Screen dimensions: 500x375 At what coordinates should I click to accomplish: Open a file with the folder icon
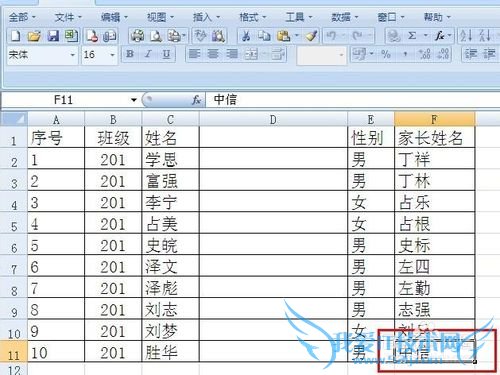34,36
